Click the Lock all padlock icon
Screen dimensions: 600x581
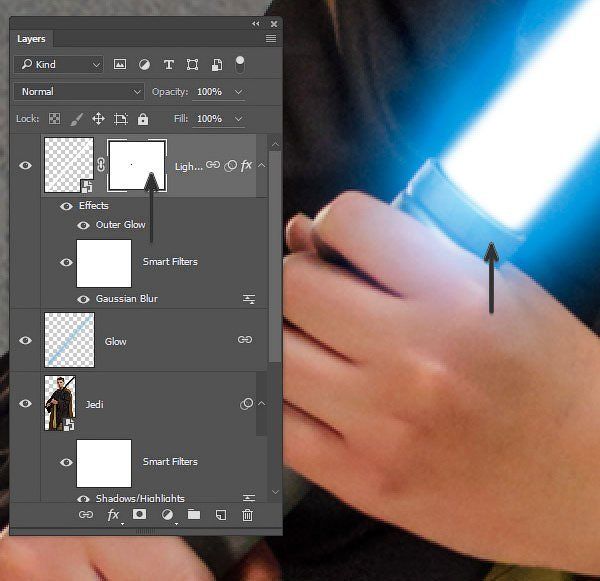tap(143, 119)
